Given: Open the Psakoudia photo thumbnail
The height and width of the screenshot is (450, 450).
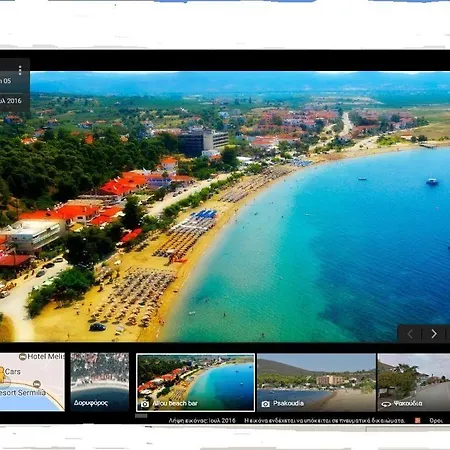Looking at the screenshot, I should tap(316, 382).
